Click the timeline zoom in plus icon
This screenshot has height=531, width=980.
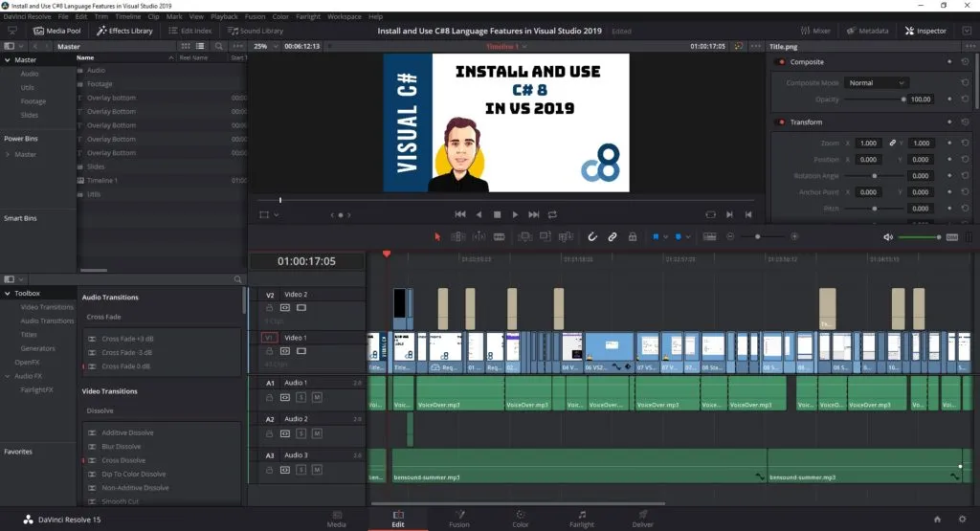[794, 236]
